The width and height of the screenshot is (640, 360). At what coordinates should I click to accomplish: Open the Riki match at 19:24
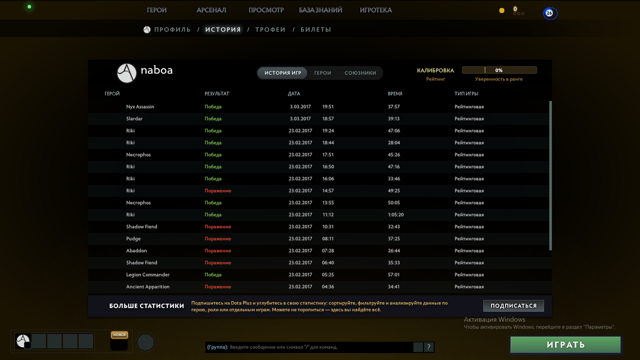318,131
